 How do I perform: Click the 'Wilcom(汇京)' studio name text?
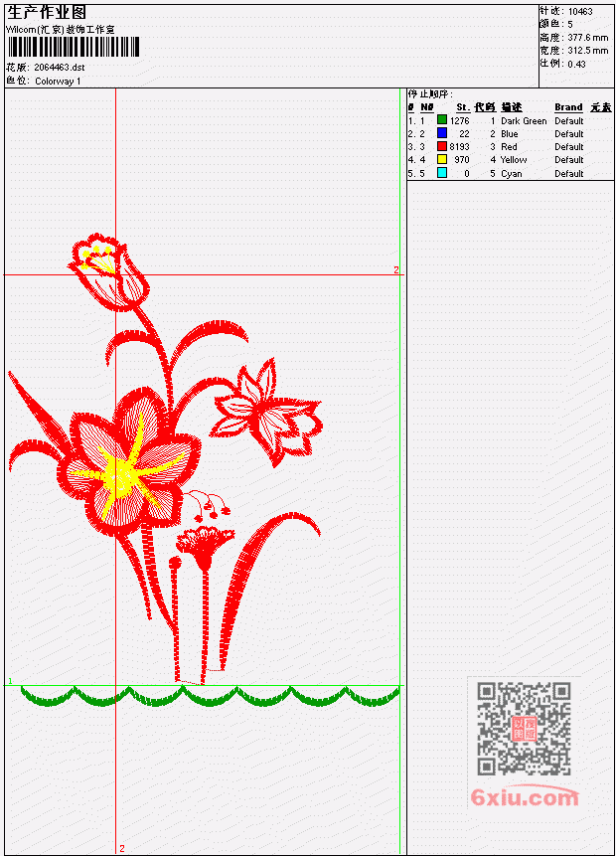(35, 30)
